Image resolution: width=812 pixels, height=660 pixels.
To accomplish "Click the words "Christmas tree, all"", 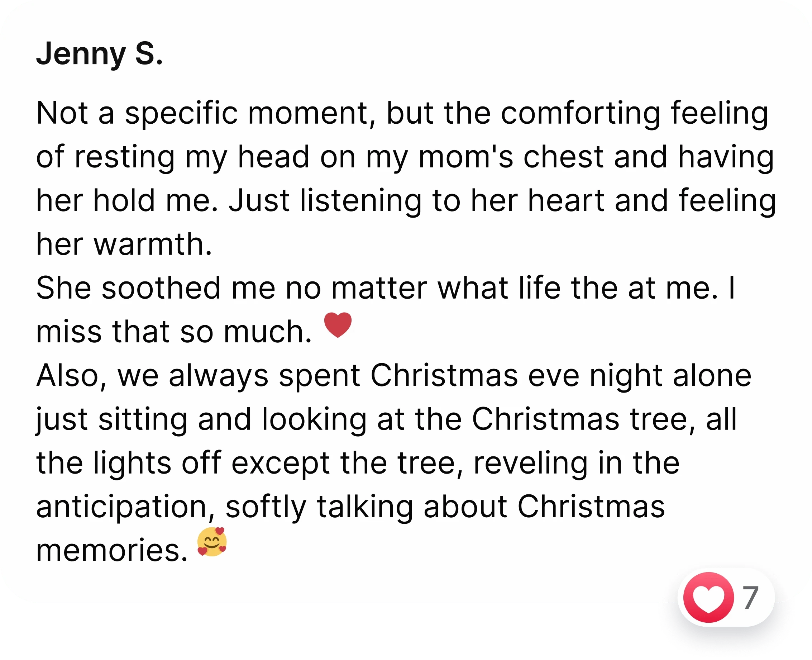I will (x=604, y=419).
